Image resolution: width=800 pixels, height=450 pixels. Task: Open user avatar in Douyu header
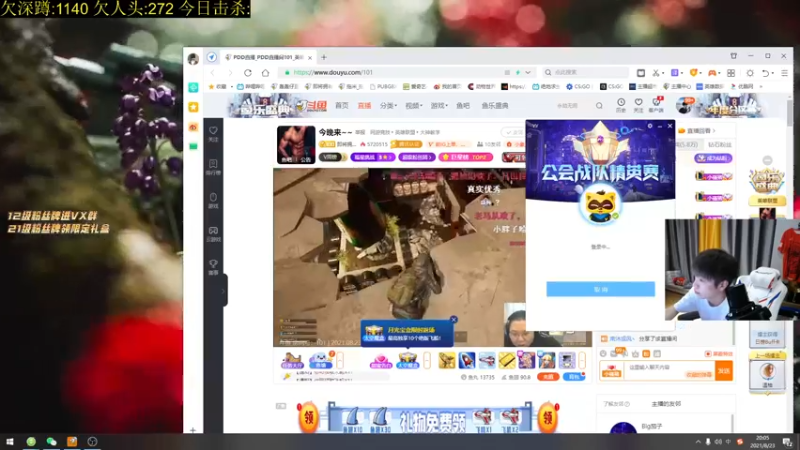click(684, 105)
